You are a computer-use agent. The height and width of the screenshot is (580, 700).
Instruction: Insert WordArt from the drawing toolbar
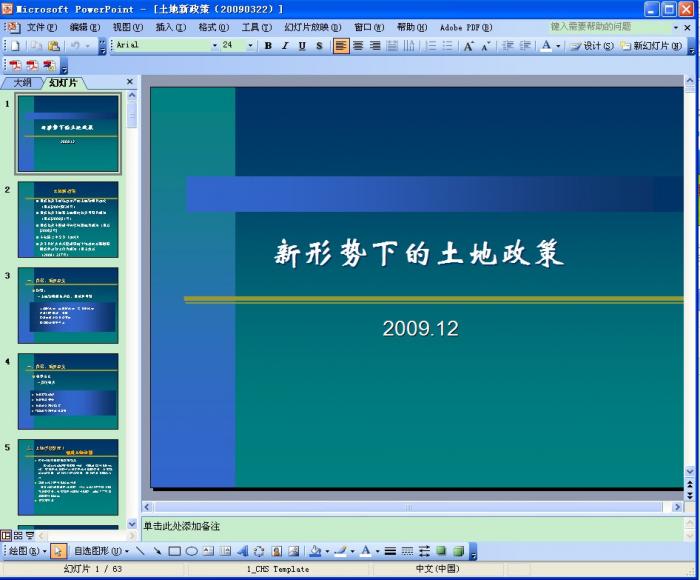point(241,551)
